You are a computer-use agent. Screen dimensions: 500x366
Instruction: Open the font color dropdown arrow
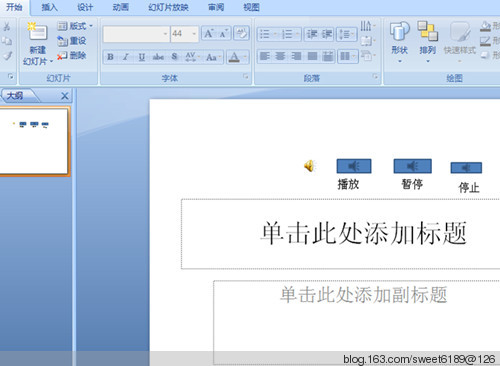(x=246, y=57)
